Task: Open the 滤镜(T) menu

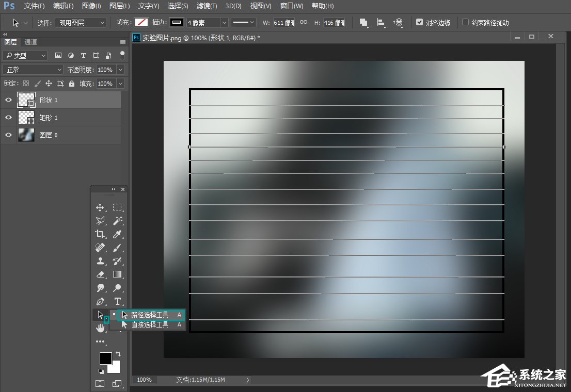Action: [x=207, y=6]
